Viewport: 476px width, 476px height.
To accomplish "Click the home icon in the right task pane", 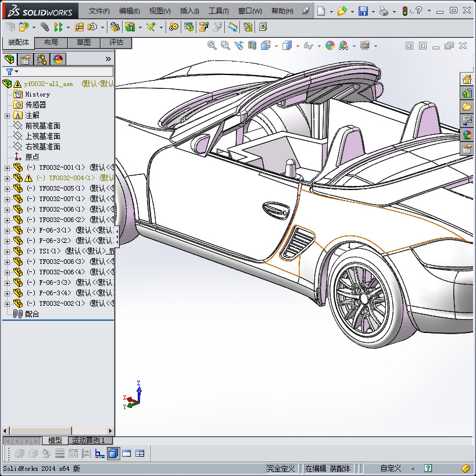I will click(x=467, y=80).
